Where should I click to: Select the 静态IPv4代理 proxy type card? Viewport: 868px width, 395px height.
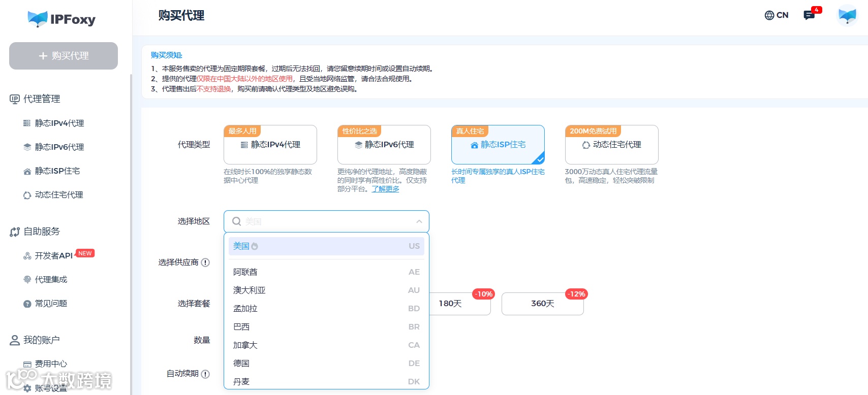[x=270, y=145]
